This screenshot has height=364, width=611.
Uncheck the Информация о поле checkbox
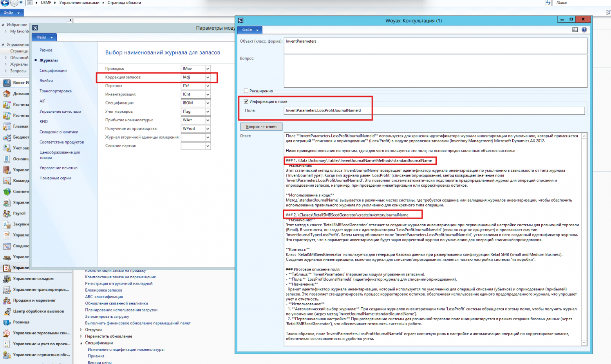[246, 101]
